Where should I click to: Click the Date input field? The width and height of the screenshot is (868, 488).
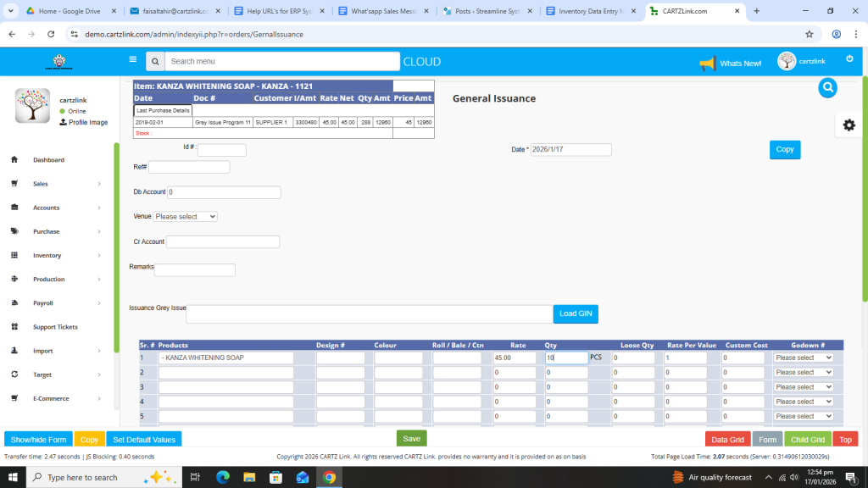[x=570, y=150]
